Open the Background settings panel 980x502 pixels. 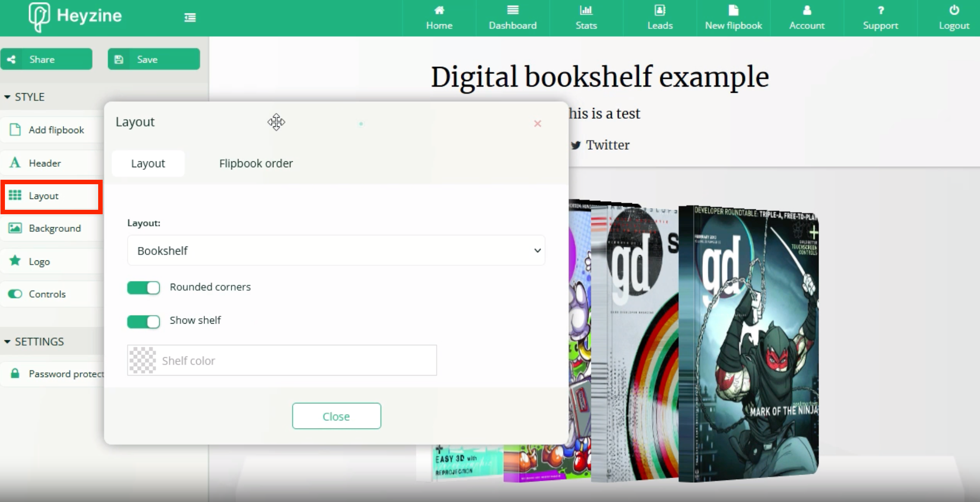point(55,229)
